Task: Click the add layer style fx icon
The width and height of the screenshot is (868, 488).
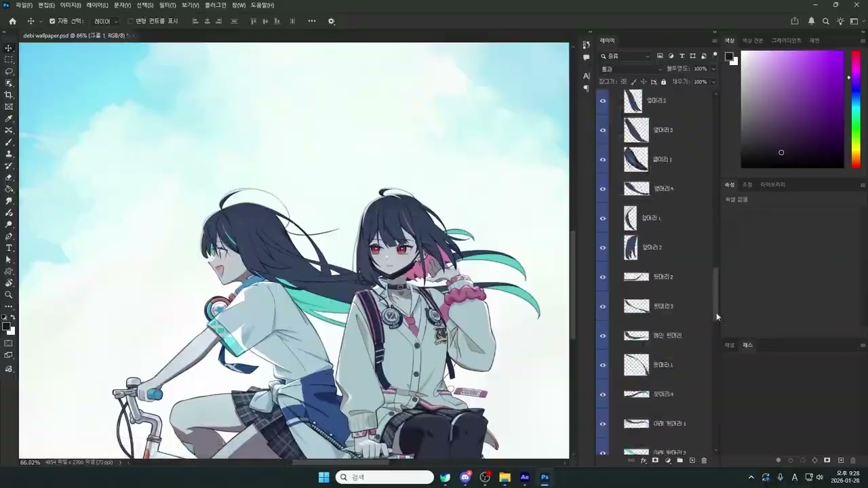Action: coord(644,460)
